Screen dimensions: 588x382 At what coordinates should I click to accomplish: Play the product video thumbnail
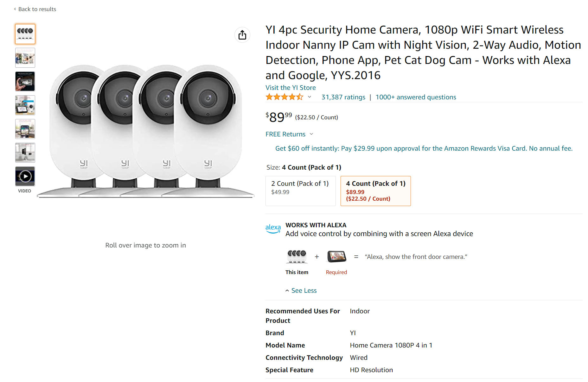[25, 176]
